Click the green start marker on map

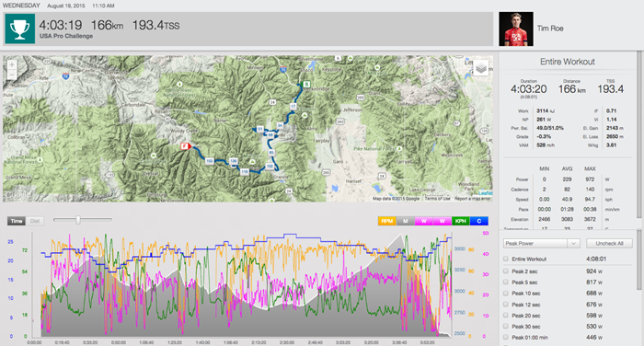point(306,85)
